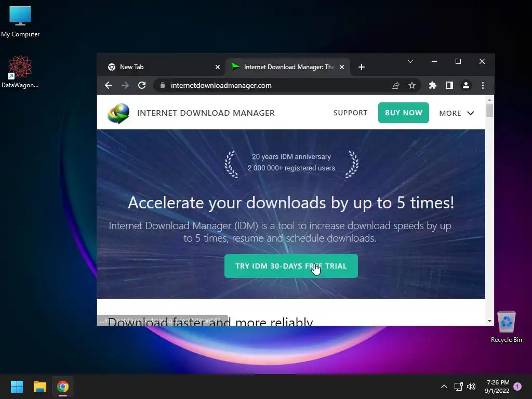Close the Internet Download Manager tab
532x399 pixels.
[342, 67]
